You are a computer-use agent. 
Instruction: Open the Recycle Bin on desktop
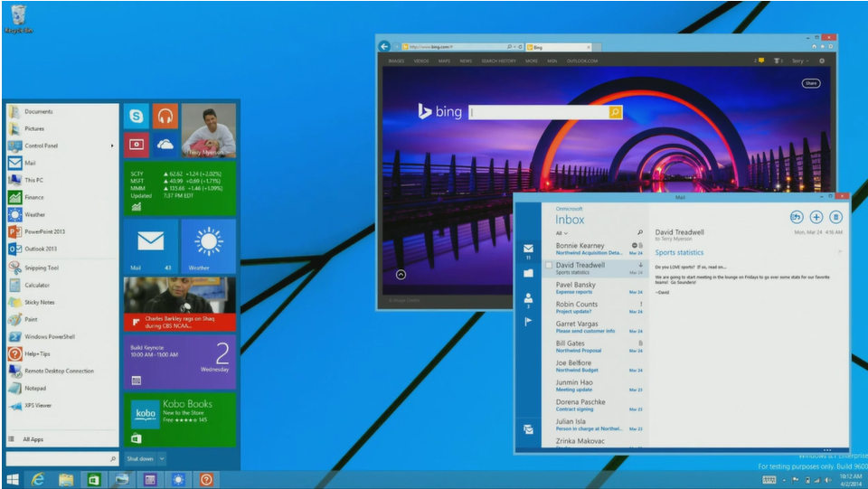point(18,19)
